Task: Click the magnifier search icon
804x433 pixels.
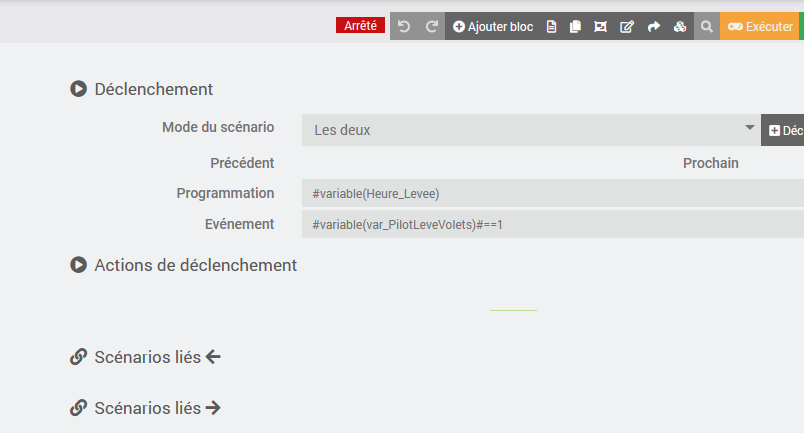Action: point(706,26)
